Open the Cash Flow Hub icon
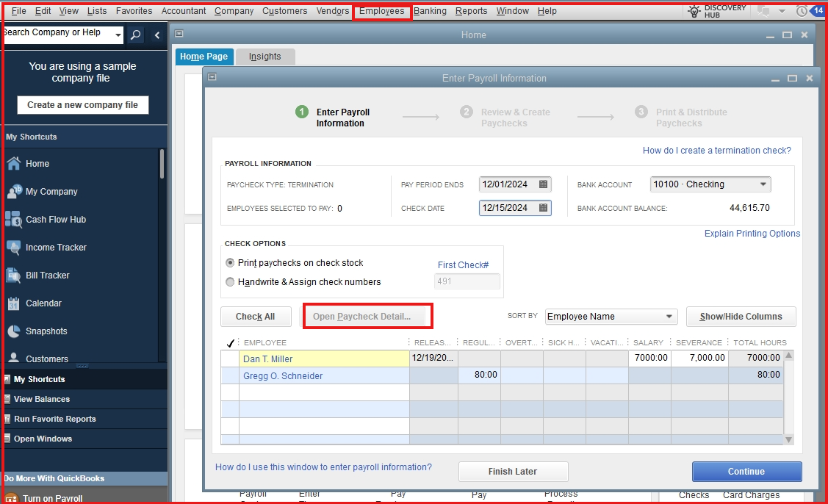This screenshot has height=504, width=828. [x=14, y=220]
